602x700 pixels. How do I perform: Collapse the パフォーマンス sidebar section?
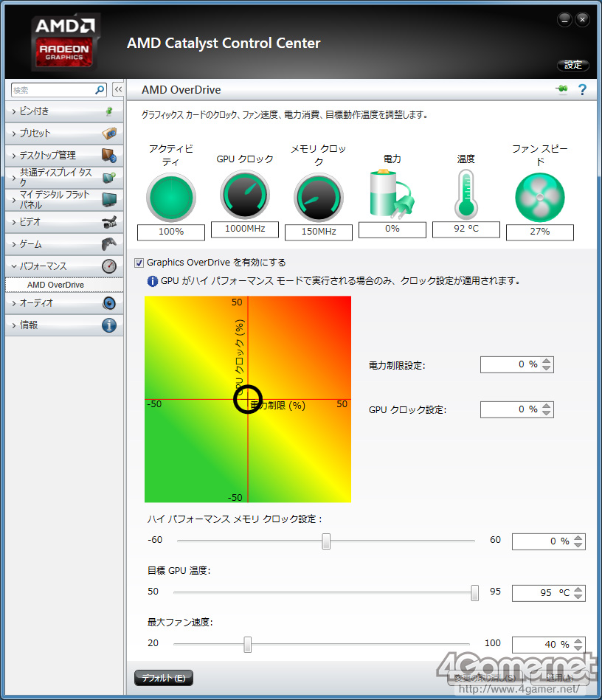(x=64, y=266)
